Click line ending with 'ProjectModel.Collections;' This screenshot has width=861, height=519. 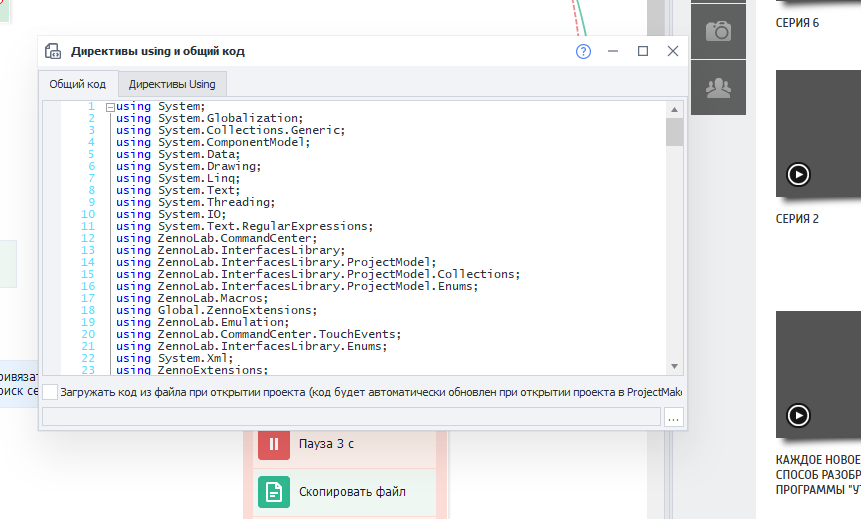click(x=318, y=274)
